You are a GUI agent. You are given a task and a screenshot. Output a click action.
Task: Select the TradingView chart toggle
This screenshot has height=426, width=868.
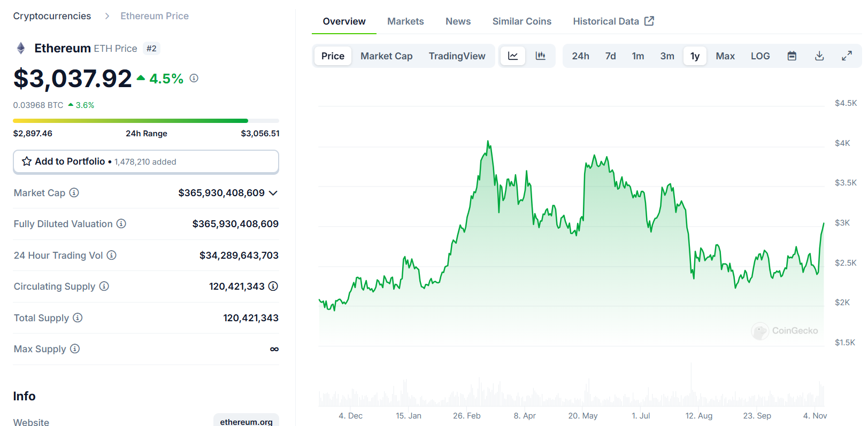[x=457, y=56]
